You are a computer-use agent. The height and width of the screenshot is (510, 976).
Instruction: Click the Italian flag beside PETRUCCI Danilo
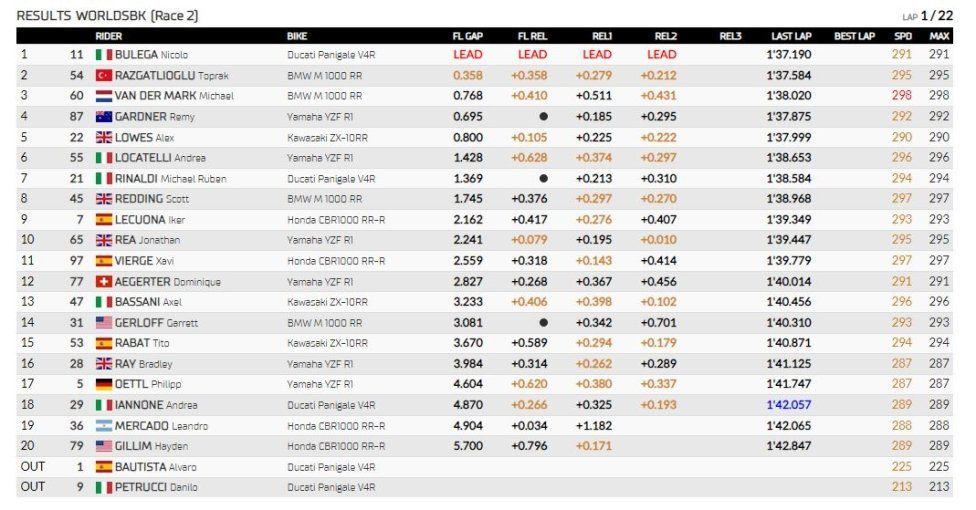pos(103,488)
